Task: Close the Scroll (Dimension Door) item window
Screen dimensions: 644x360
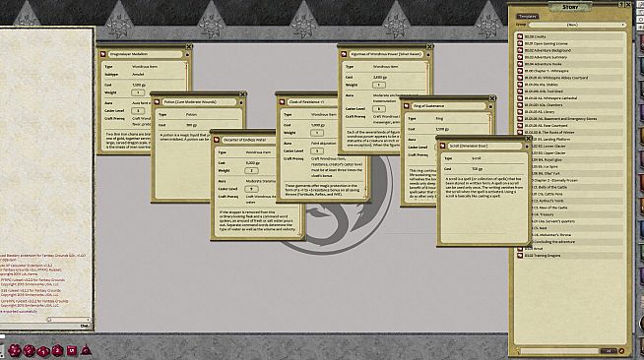Action: coord(529,139)
